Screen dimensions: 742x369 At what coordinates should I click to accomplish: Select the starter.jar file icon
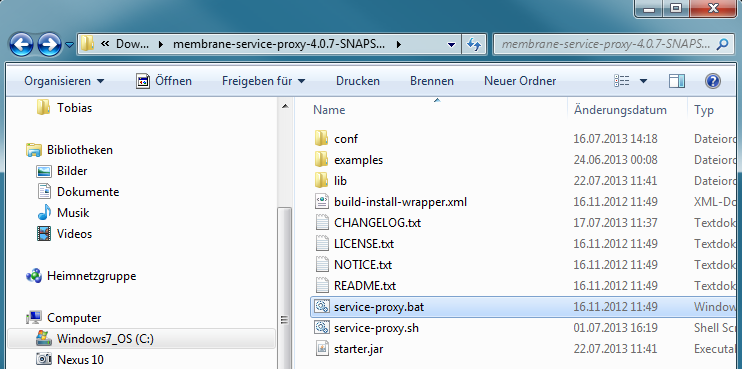[x=322, y=349]
